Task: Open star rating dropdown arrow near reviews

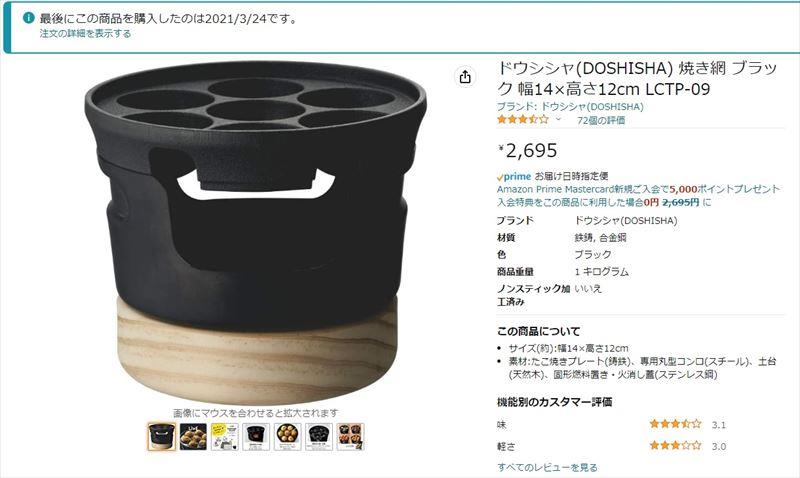Action: pyautogui.click(x=558, y=119)
